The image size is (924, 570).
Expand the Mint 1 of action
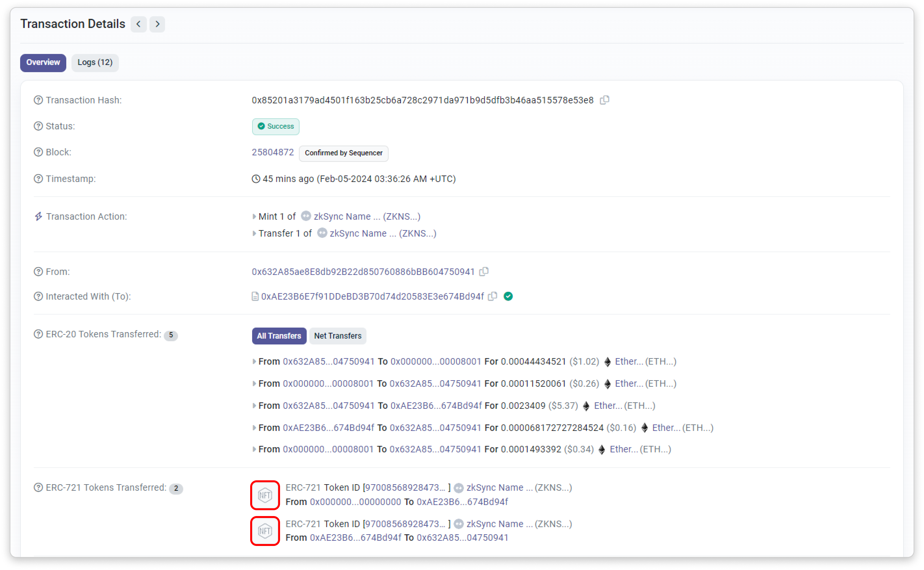pyautogui.click(x=254, y=216)
